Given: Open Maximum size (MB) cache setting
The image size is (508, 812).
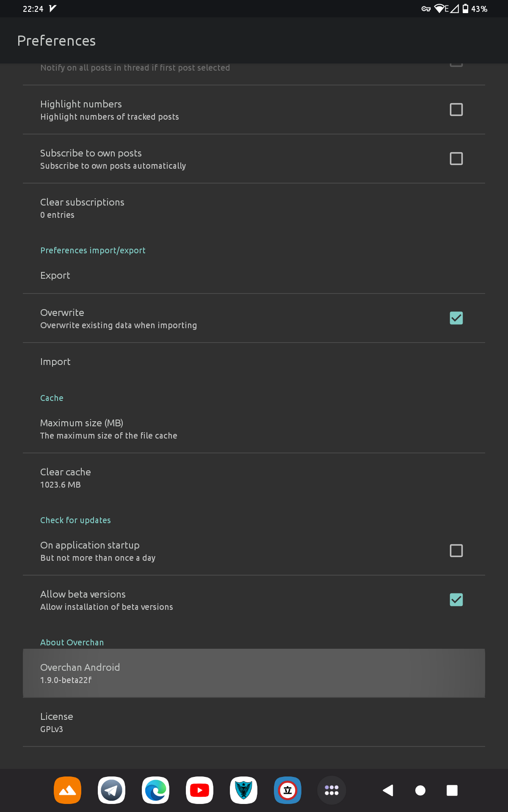Looking at the screenshot, I should tap(254, 429).
